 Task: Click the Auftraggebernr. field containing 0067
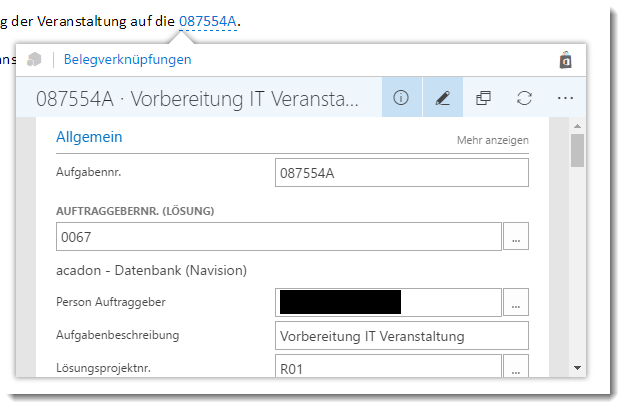(x=279, y=236)
